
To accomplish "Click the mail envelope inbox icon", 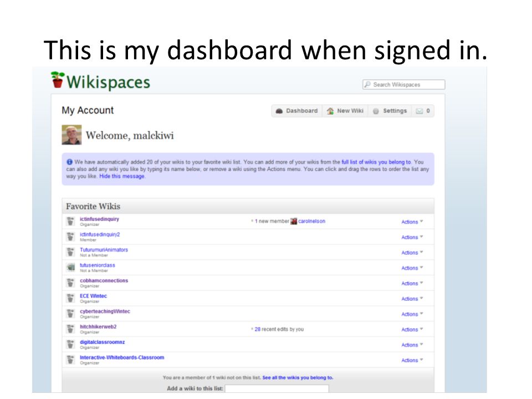I will (x=420, y=111).
